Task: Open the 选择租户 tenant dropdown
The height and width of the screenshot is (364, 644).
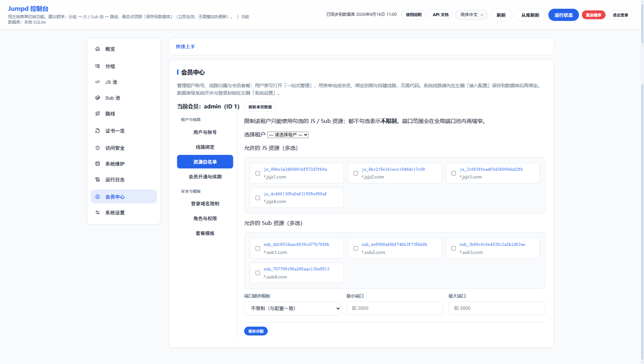Action: point(288,135)
